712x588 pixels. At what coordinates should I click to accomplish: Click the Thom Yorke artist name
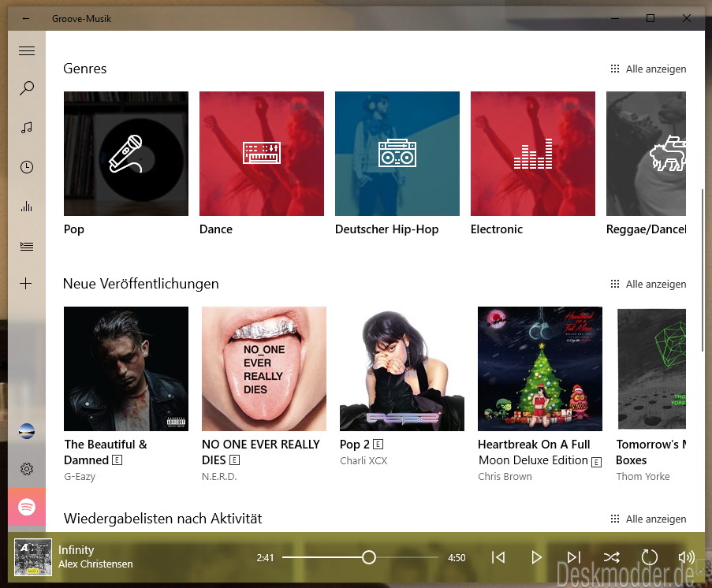pos(643,476)
